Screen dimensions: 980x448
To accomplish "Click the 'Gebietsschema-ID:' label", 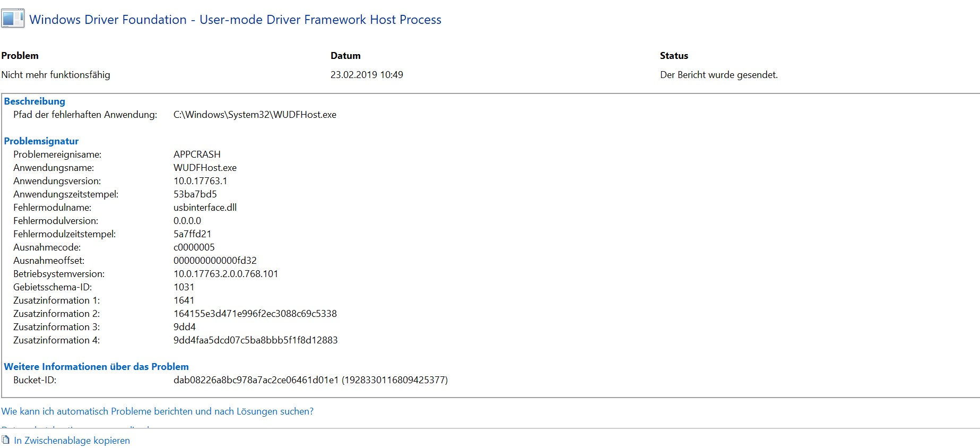I will 53,287.
